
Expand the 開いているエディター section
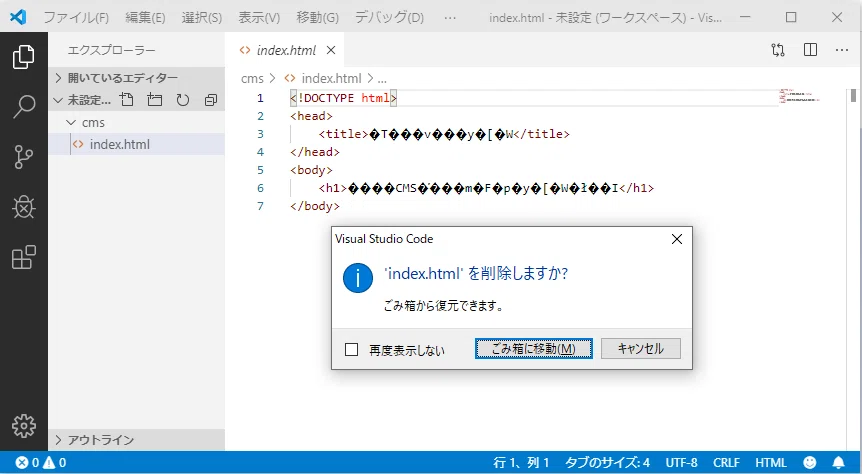(x=58, y=78)
